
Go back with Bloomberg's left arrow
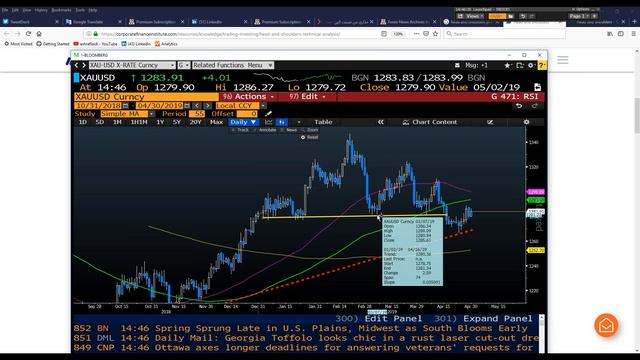(76, 65)
